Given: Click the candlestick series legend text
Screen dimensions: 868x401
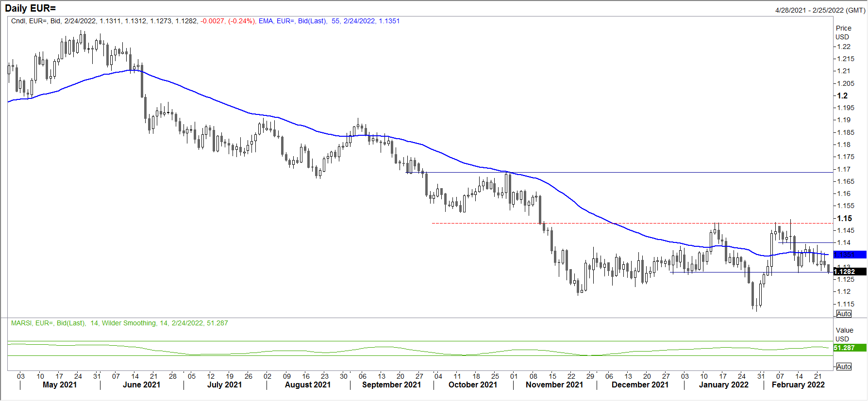Looking at the screenshot, I should 133,21.
